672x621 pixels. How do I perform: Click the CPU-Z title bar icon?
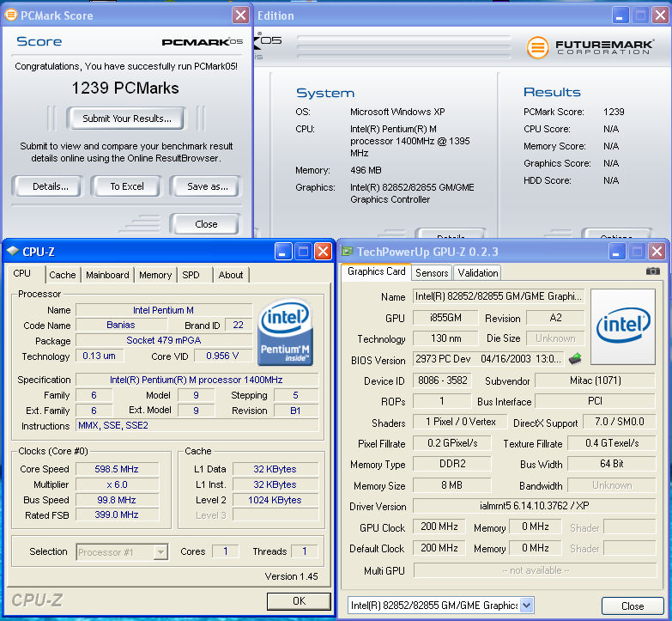pyautogui.click(x=13, y=251)
